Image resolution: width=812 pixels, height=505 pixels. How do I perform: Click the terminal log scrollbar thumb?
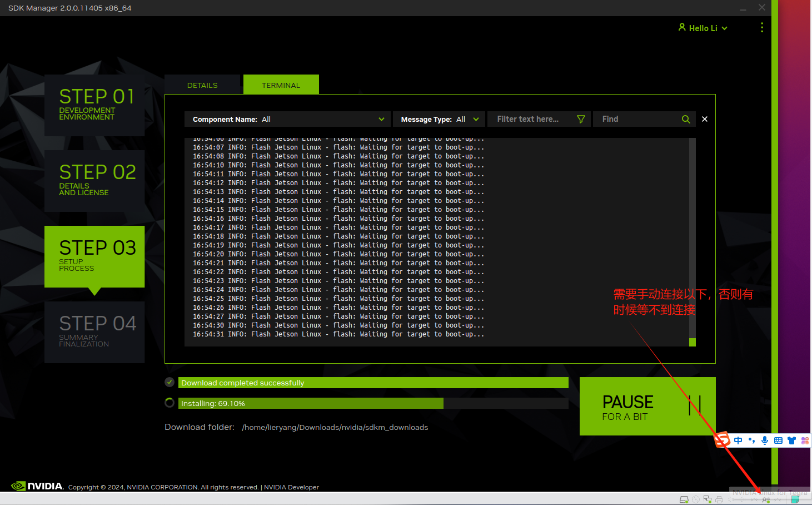(693, 342)
